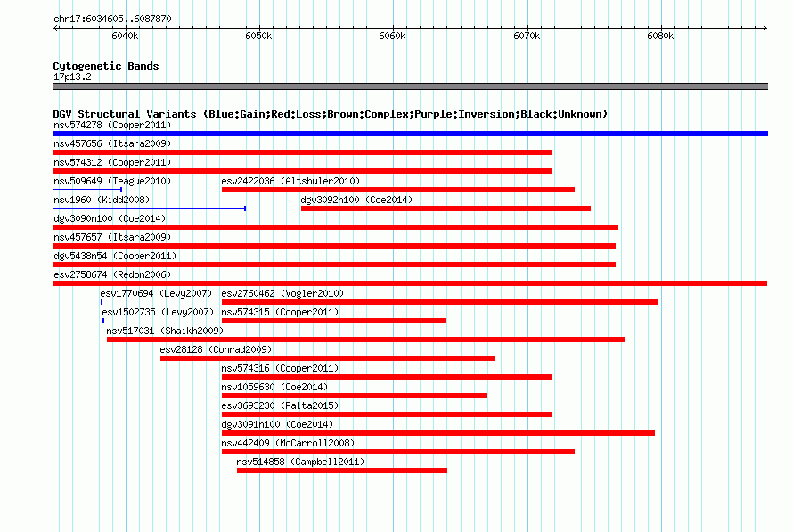Click the red bar for nsv1059630
793x532 pixels.
coord(355,396)
